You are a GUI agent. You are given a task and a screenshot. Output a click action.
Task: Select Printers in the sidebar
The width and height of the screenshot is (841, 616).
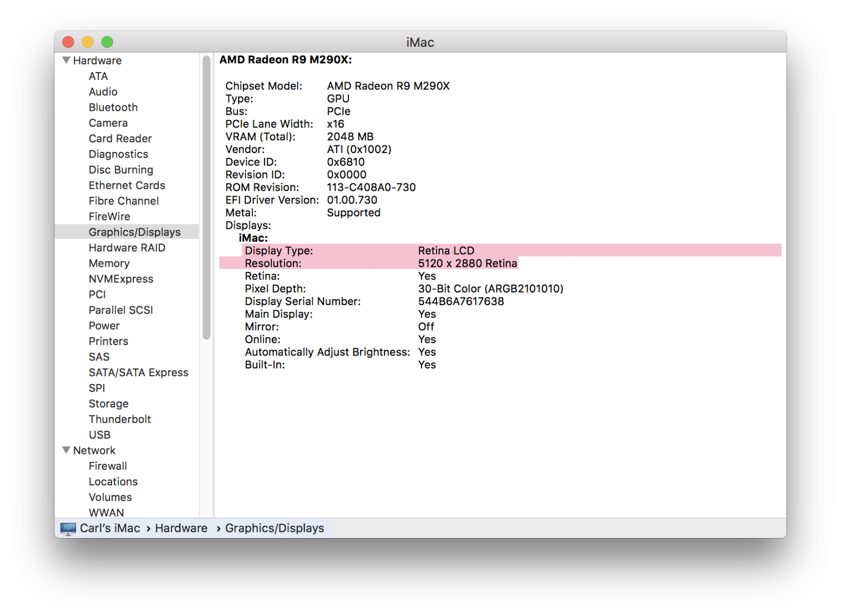tap(108, 341)
